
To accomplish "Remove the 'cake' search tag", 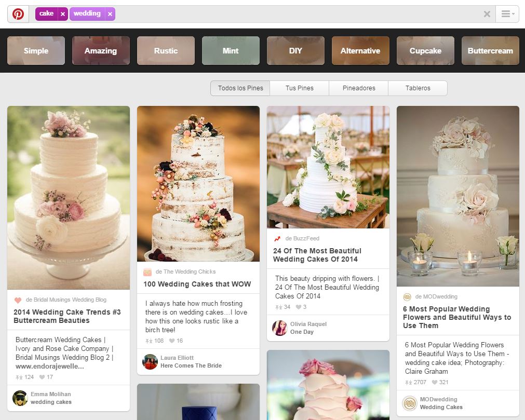I will coord(63,14).
